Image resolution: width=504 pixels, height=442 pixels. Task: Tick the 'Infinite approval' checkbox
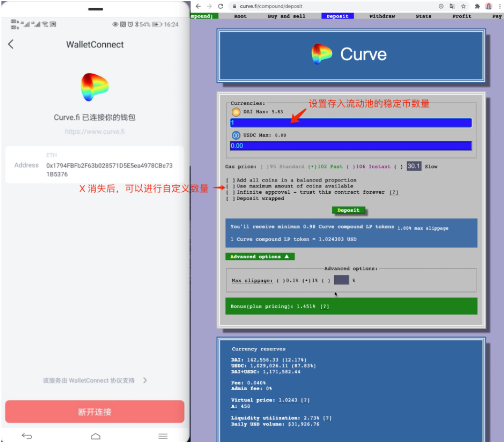(230, 192)
